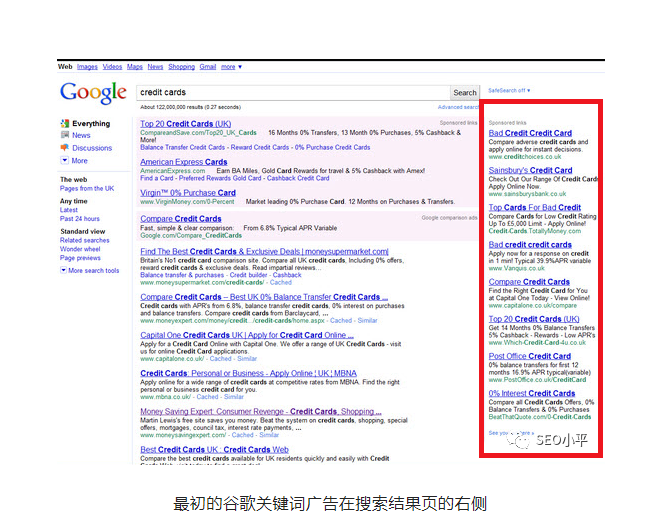Click 'Reward Credit Cards' sitelink
669x517 pixels.
(260, 147)
